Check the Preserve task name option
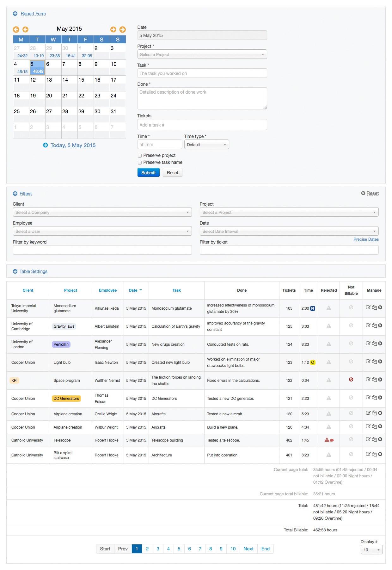This screenshot has height=570, width=392. pos(140,163)
